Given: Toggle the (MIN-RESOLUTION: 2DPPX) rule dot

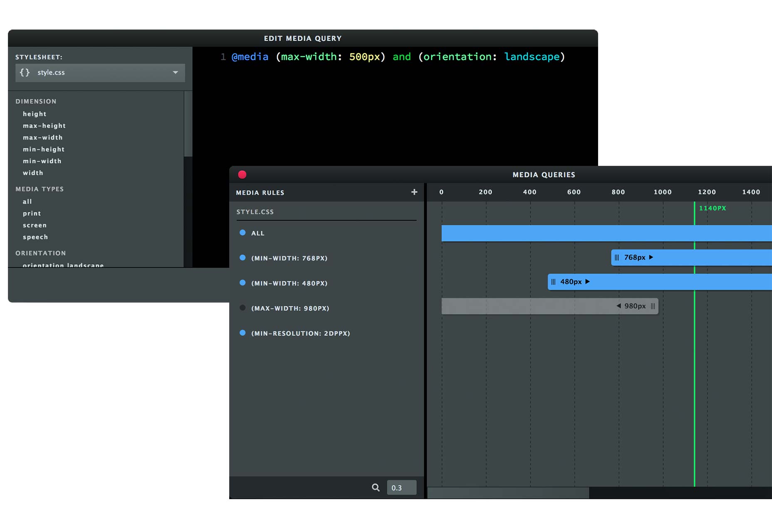Looking at the screenshot, I should (242, 333).
